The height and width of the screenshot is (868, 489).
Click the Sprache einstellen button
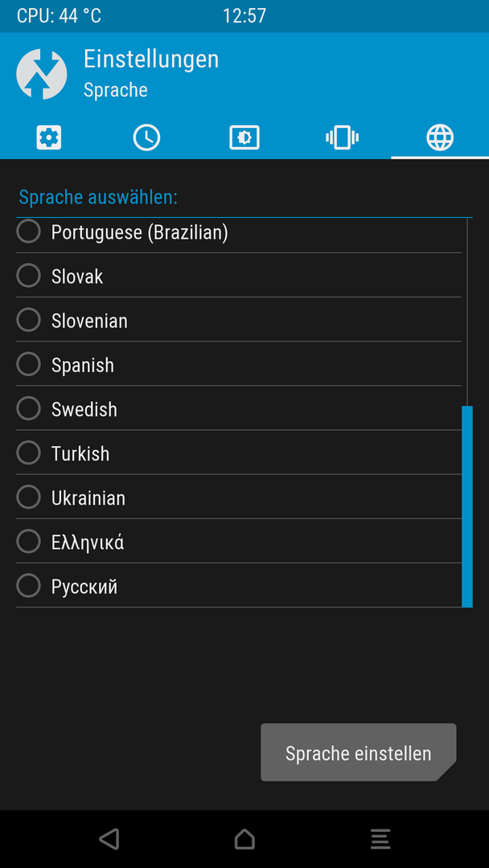[358, 752]
